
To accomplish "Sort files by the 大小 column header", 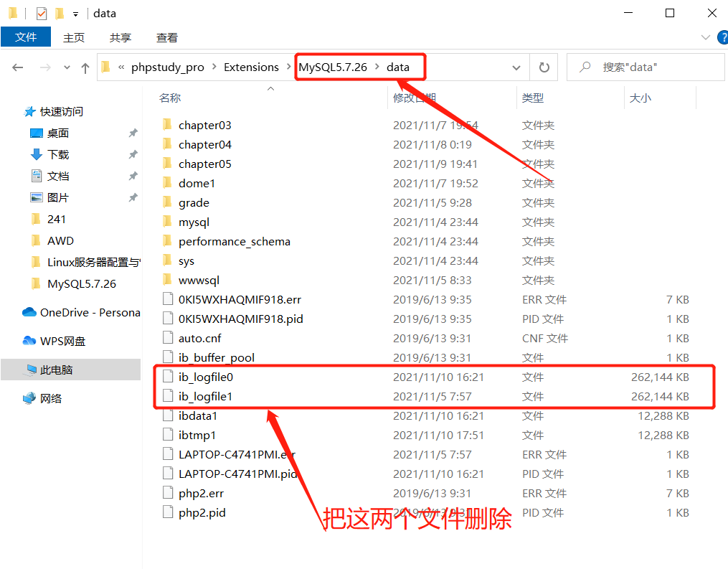I will [x=640, y=98].
